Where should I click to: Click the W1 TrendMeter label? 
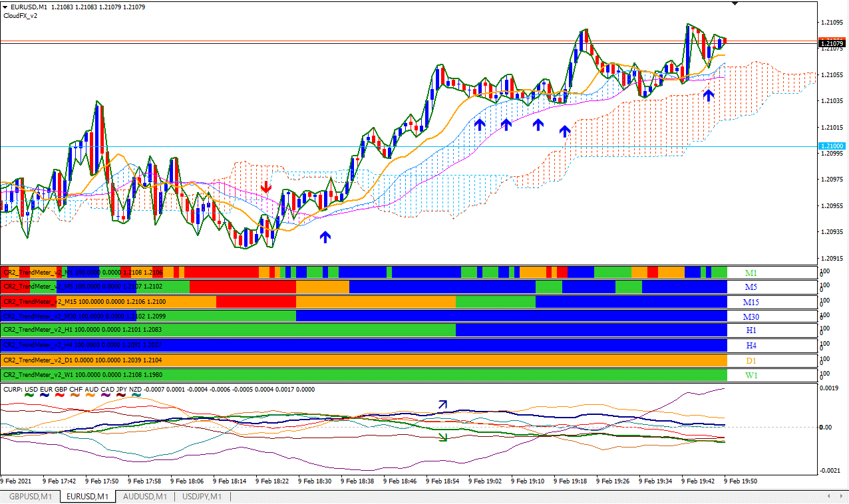click(751, 374)
